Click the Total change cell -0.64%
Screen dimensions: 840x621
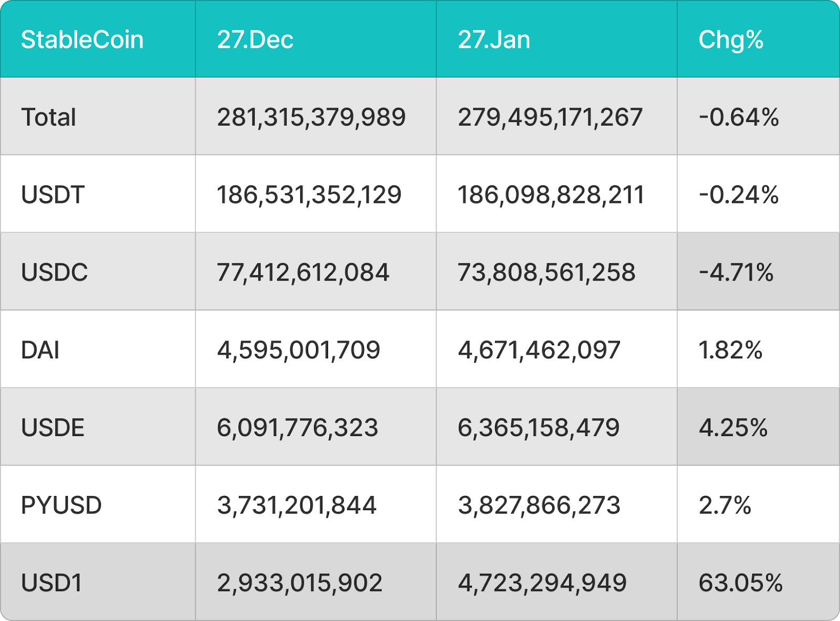pyautogui.click(x=739, y=117)
